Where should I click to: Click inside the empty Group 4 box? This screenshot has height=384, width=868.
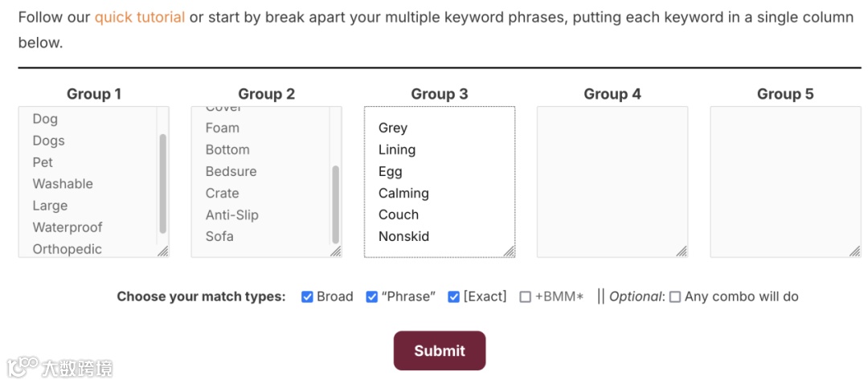click(x=612, y=181)
